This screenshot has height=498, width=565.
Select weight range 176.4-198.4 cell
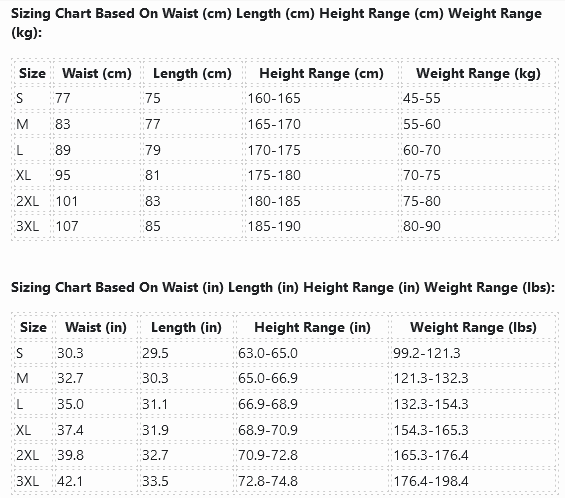[x=431, y=481]
